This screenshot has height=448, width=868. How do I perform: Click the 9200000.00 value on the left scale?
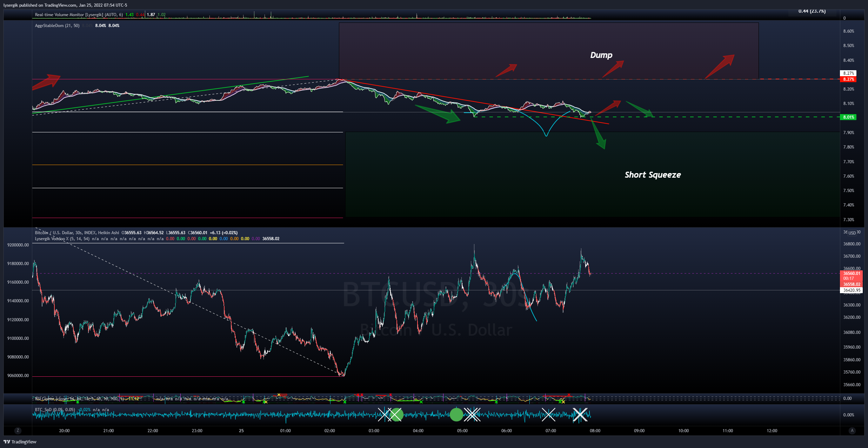[x=18, y=245]
